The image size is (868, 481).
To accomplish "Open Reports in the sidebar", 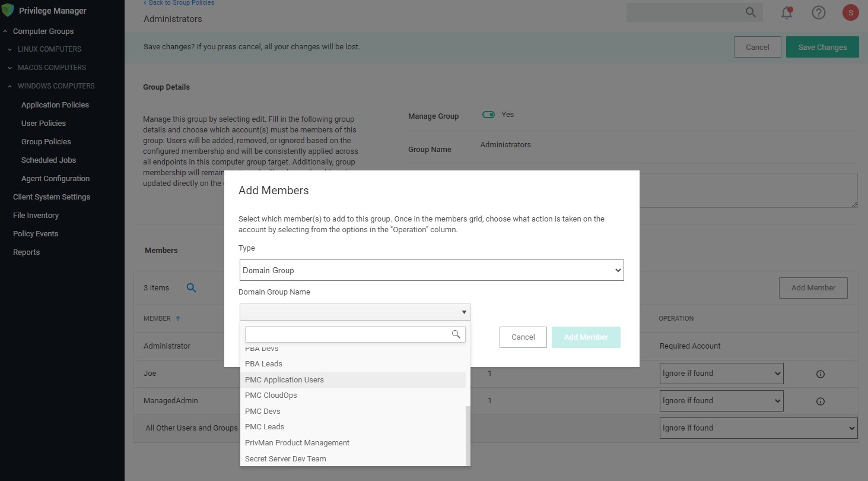I will [26, 252].
